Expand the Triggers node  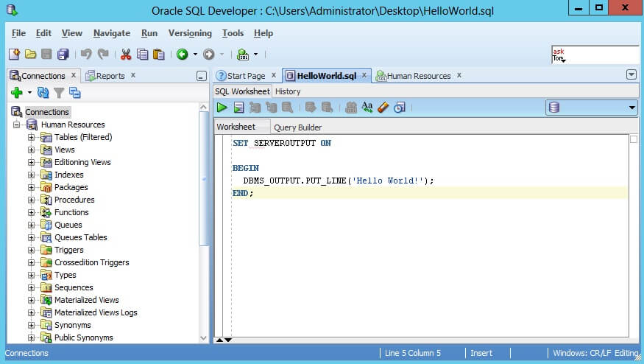tap(31, 250)
